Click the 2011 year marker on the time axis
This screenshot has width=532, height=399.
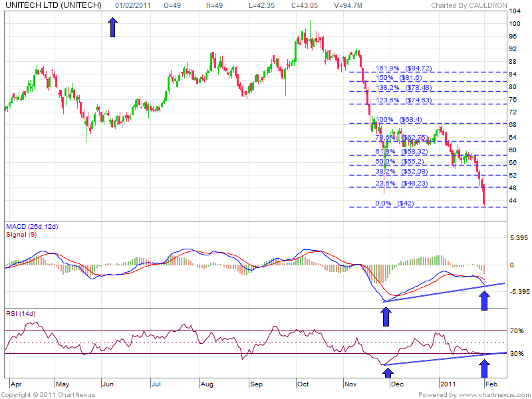tap(448, 384)
